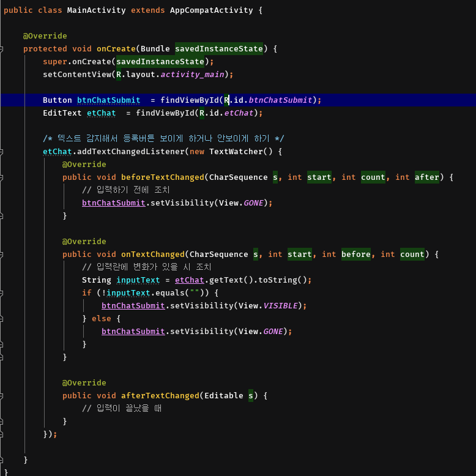
Task: Select the @Override annotation above onCreate
Action: pos(45,36)
